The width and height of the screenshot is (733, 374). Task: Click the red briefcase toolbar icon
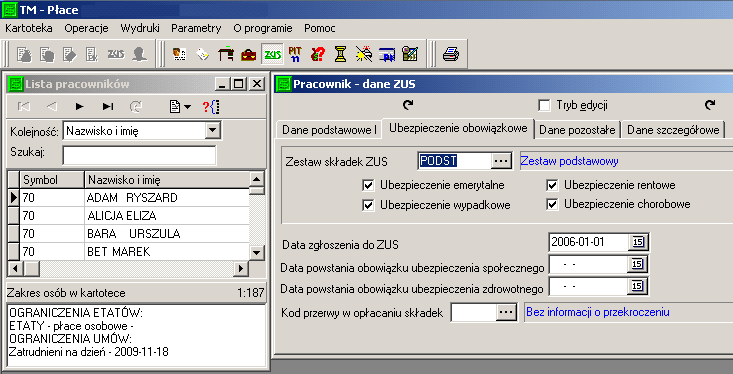[248, 55]
